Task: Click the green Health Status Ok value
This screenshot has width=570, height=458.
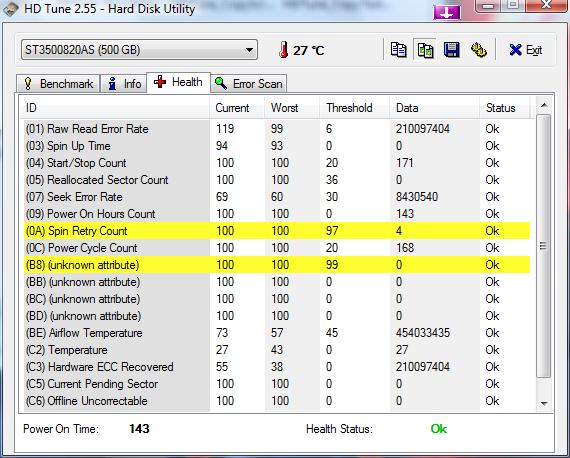Action: pyautogui.click(x=438, y=429)
